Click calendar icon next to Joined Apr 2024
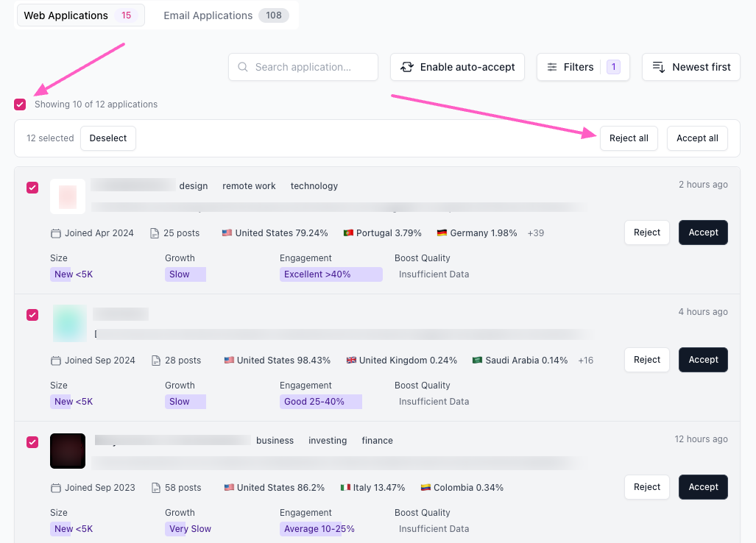This screenshot has width=756, height=543. (56, 233)
